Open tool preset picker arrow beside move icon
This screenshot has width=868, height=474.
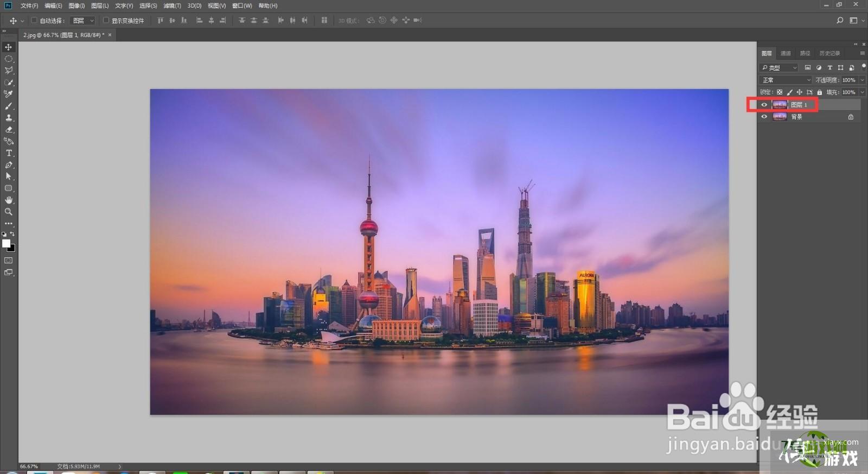[x=22, y=21]
